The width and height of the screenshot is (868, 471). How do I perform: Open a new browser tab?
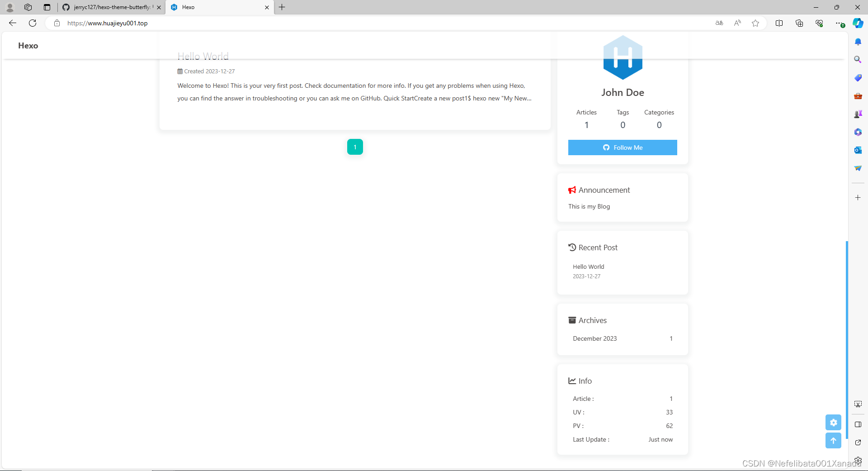point(282,7)
